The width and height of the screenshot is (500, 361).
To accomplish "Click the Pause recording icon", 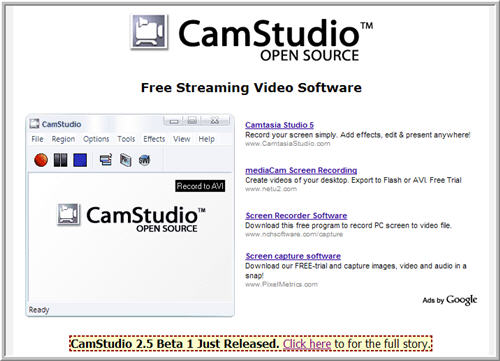I will pyautogui.click(x=60, y=160).
